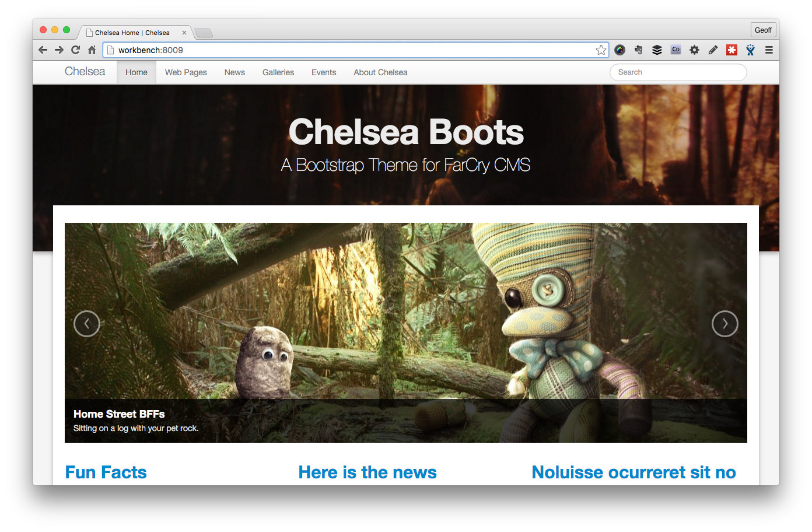Image resolution: width=812 pixels, height=532 pixels.
Task: Open the Buffer stacked layers extension
Action: click(657, 50)
